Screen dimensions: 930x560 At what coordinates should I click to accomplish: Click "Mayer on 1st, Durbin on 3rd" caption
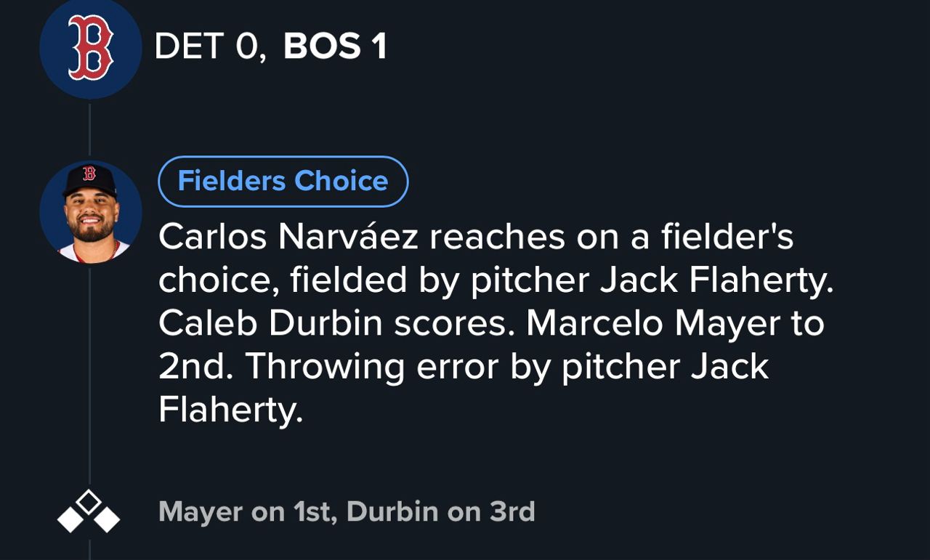(347, 511)
